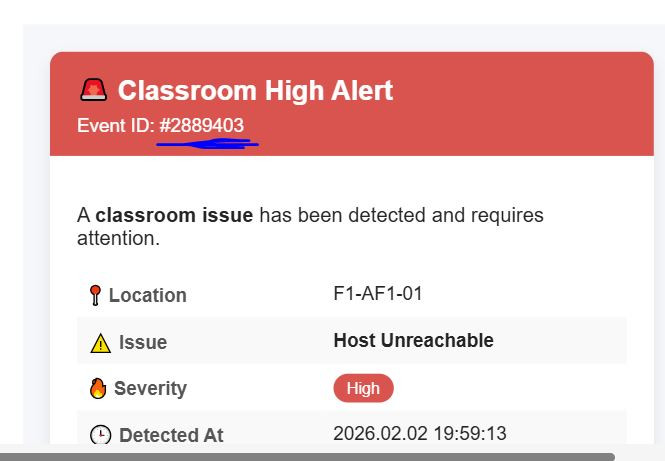Click the yellow warning triangle icon
The height and width of the screenshot is (461, 665).
click(101, 343)
